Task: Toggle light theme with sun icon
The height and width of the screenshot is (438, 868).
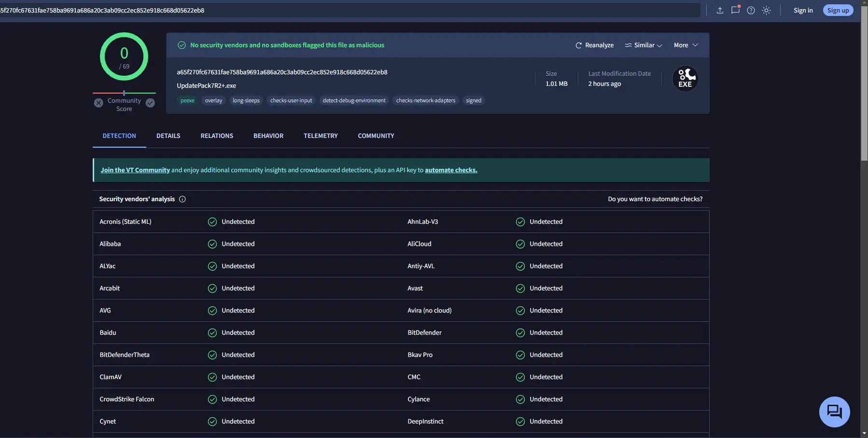Action: tap(766, 10)
